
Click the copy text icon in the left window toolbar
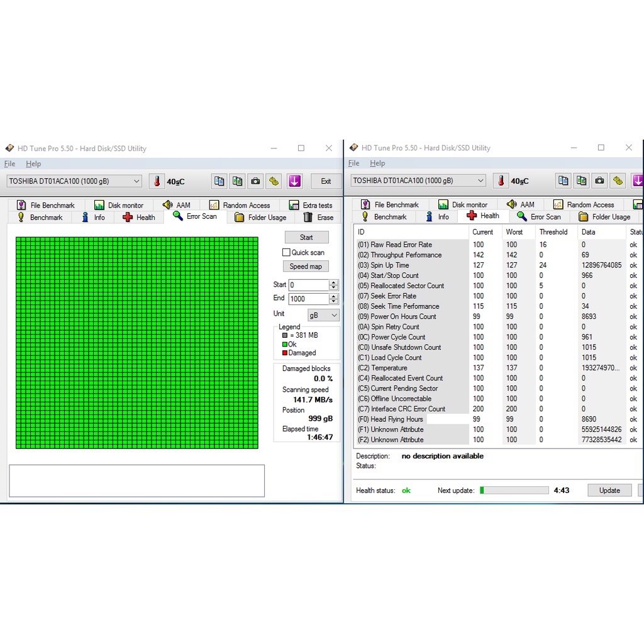pos(219,181)
